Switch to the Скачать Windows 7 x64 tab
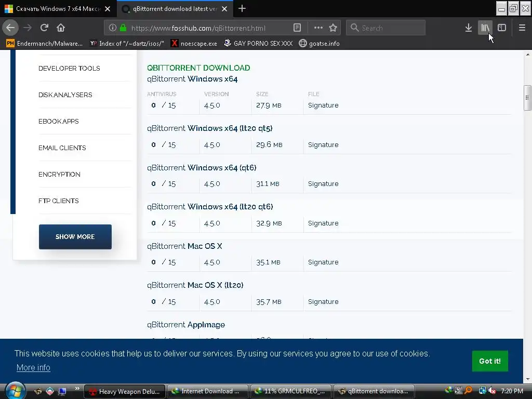Viewport: 532px width, 399px height. 58,9
